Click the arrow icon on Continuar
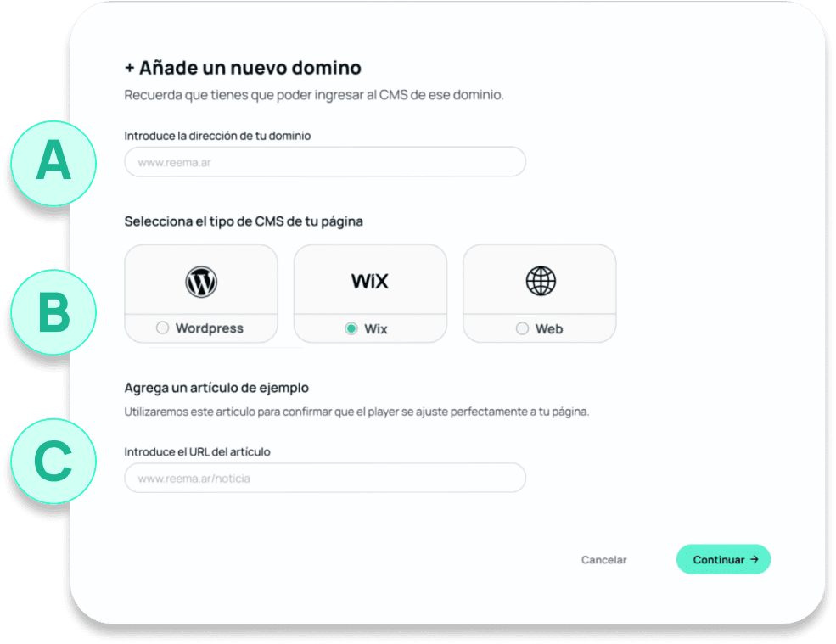Image resolution: width=836 pixels, height=644 pixels. pyautogui.click(x=754, y=559)
